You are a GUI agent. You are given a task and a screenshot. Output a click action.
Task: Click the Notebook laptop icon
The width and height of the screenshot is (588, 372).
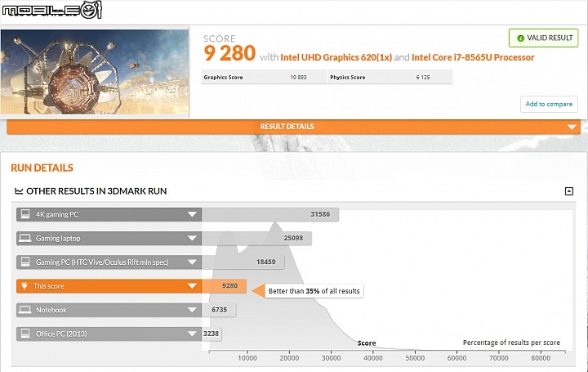pyautogui.click(x=25, y=310)
